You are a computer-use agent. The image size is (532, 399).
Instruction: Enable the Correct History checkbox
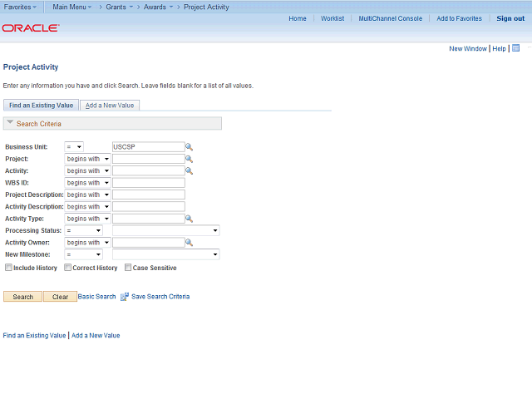pos(68,268)
